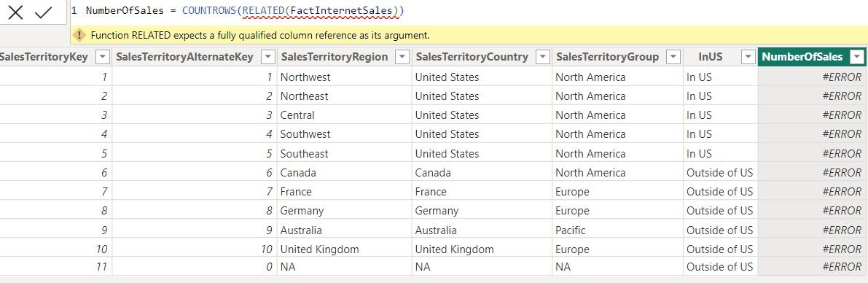Image resolution: width=868 pixels, height=283 pixels.
Task: Open InUS column filter dropdown
Action: click(748, 56)
